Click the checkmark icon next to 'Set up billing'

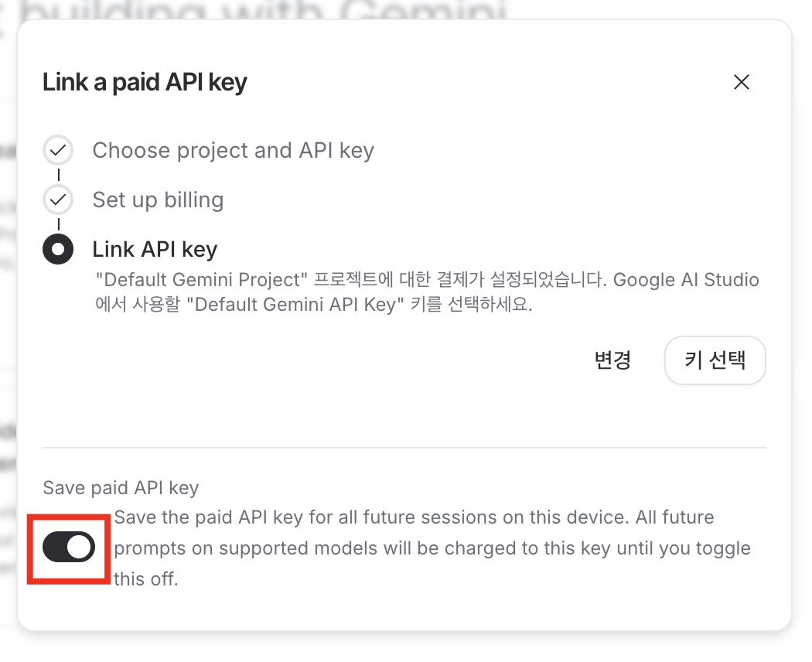click(57, 200)
